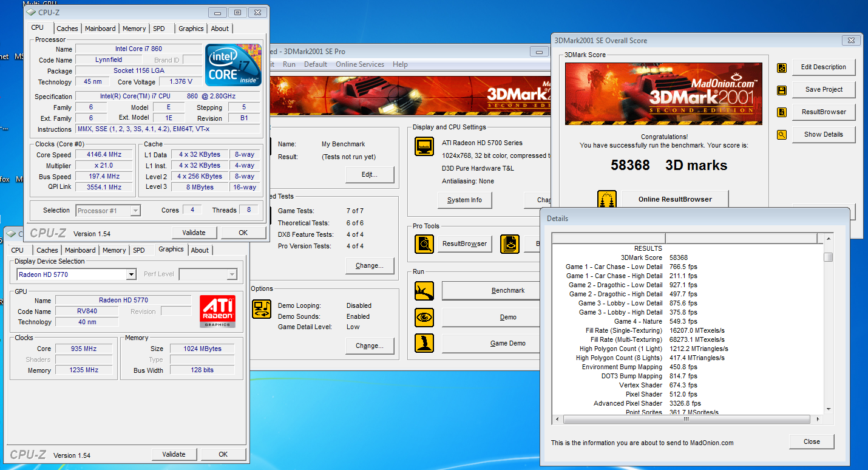Click the Save Project button
The image size is (868, 470).
pos(824,90)
